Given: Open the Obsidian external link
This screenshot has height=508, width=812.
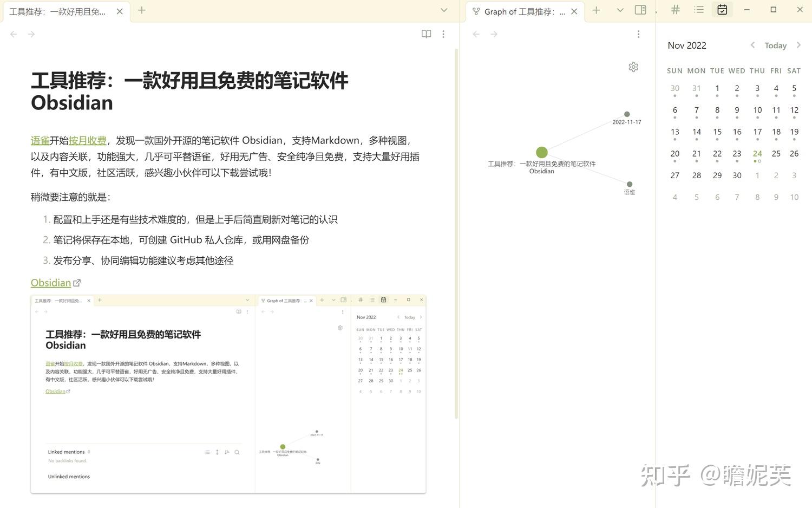Looking at the screenshot, I should click(x=51, y=282).
